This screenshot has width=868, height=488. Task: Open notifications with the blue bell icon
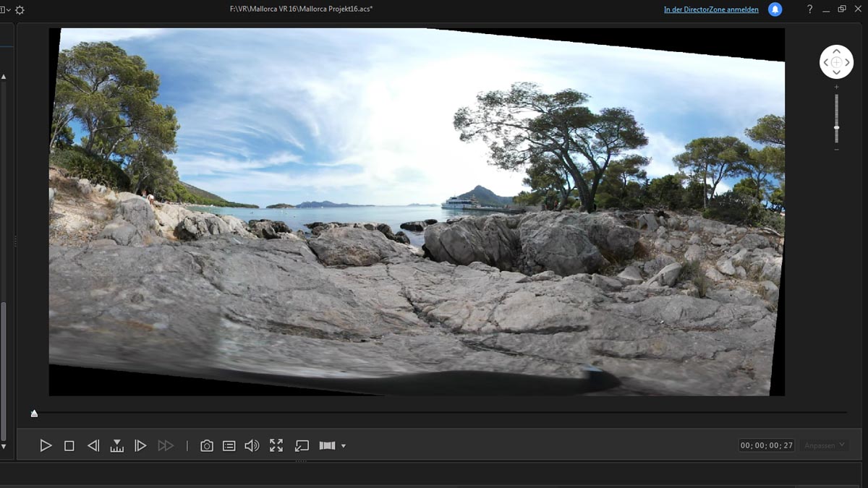775,9
